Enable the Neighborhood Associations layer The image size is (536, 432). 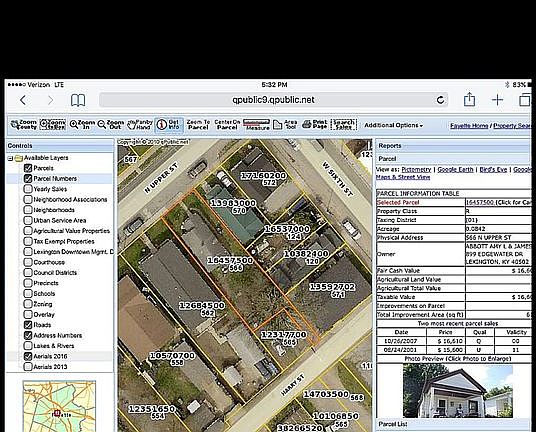point(28,199)
